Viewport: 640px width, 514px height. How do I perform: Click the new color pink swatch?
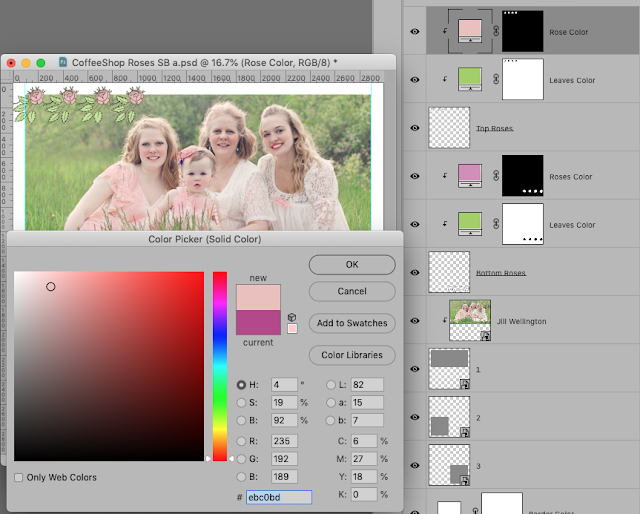[x=258, y=297]
